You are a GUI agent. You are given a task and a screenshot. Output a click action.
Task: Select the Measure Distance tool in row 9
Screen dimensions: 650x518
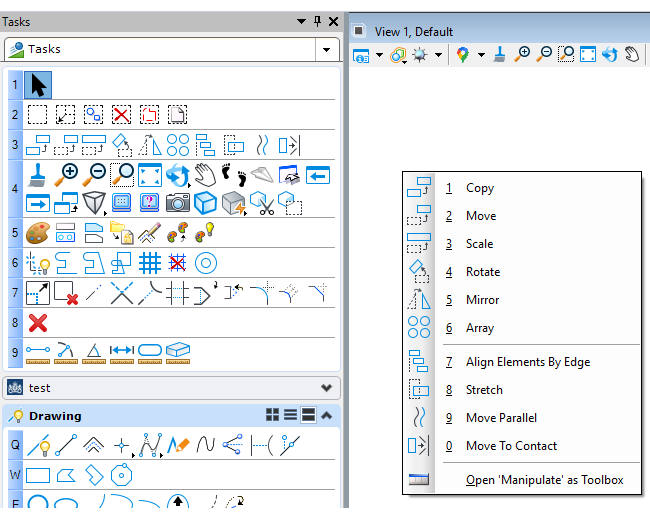click(x=38, y=351)
